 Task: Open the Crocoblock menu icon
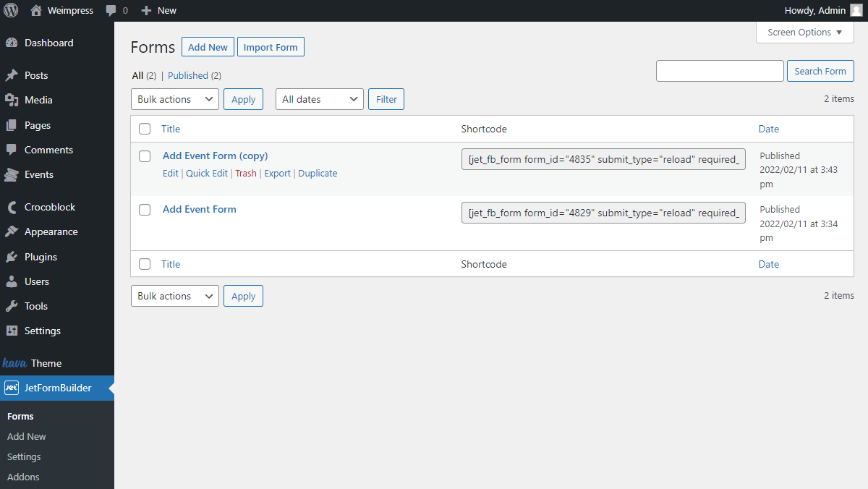pos(12,207)
